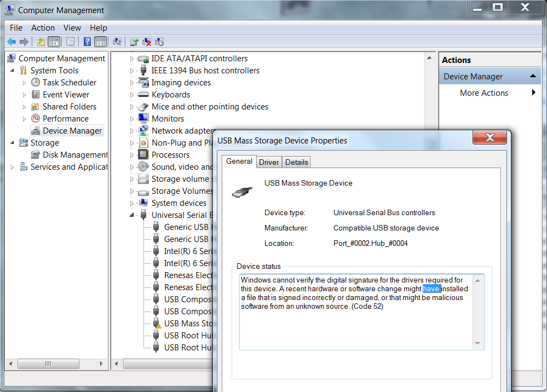Click the Update Driver Software icon
Image resolution: width=547 pixels, height=392 pixels.
134,42
